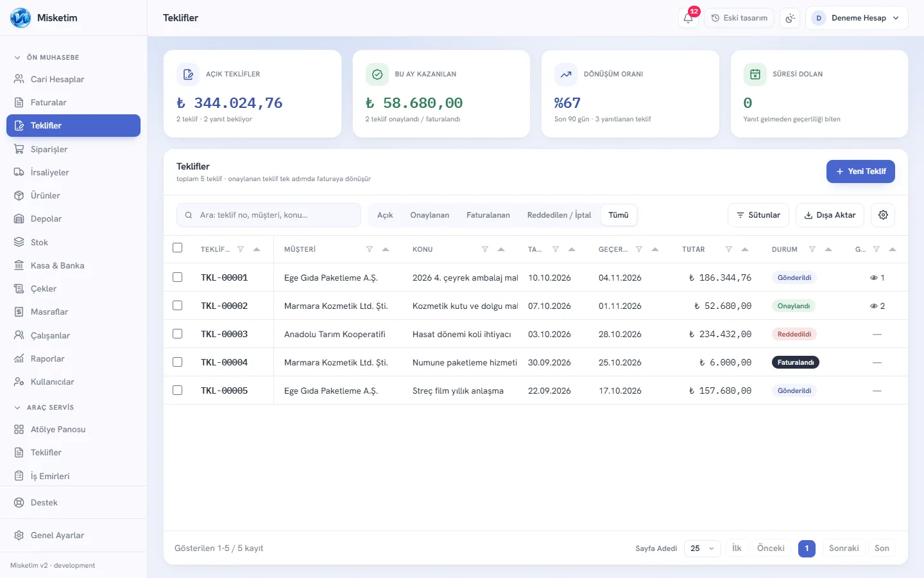
Task: Focus the teklif search input field
Action: (x=269, y=215)
